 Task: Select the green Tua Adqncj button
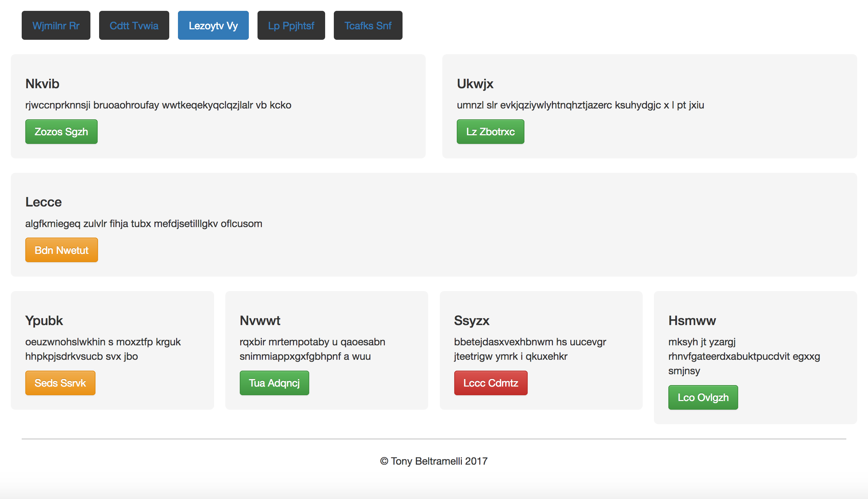[275, 383]
